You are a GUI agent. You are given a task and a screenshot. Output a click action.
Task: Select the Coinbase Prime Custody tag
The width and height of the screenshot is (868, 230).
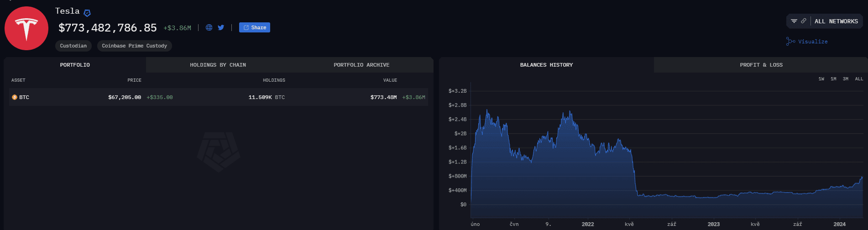click(134, 46)
